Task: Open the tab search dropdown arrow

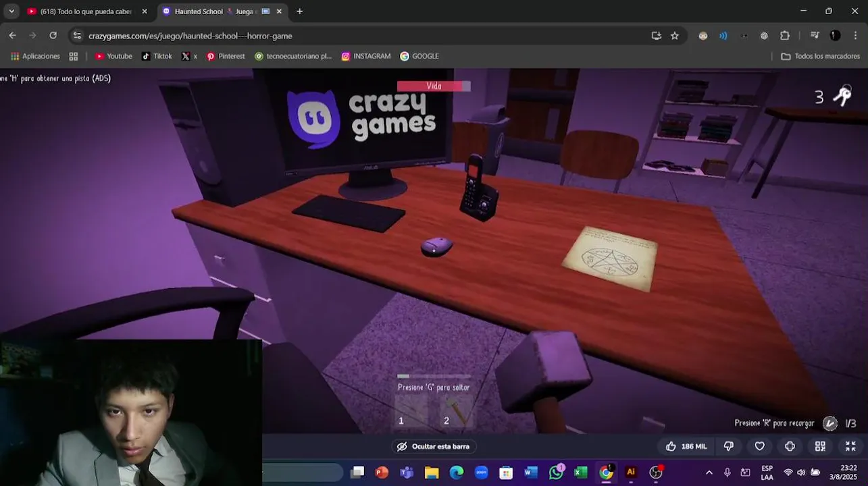Action: coord(11,11)
